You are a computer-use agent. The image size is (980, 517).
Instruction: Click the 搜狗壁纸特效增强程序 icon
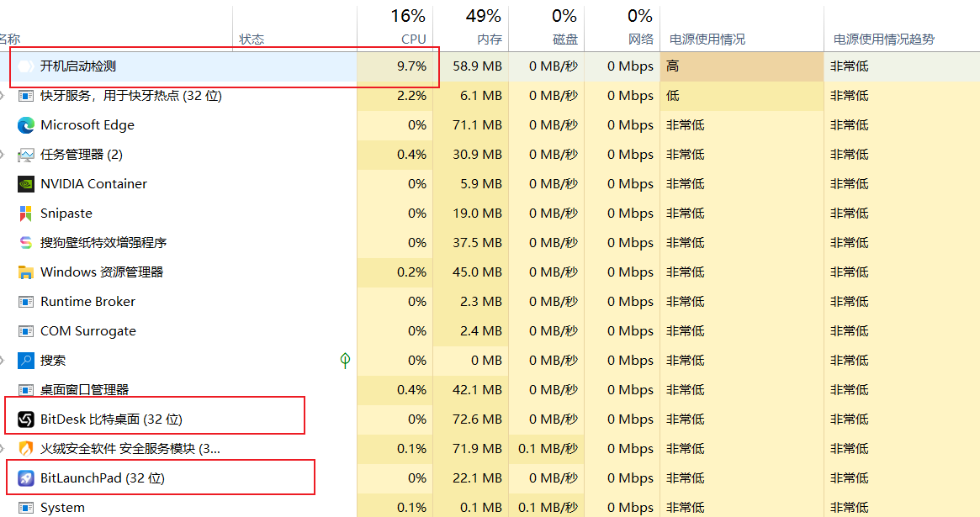pos(26,242)
